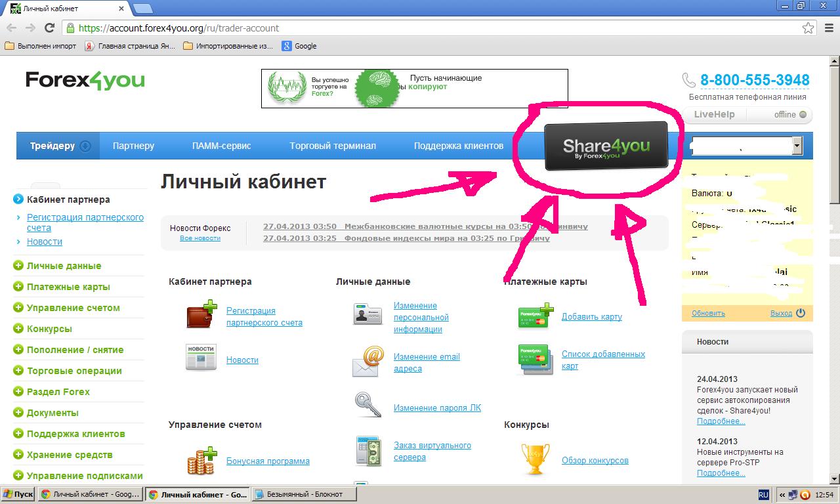
Task: Click Подробнее under the 24.04.2013 news
Action: click(721, 421)
